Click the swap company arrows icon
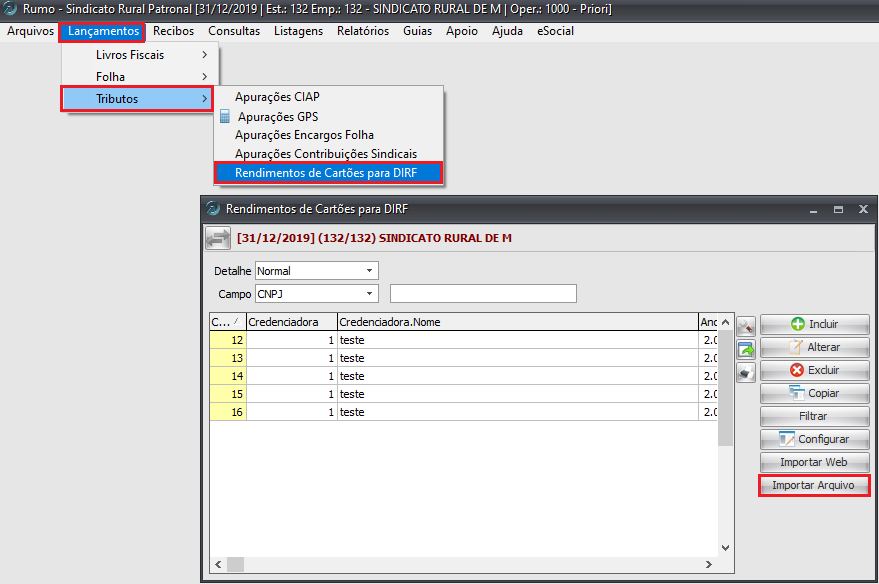This screenshot has width=879, height=584. pyautogui.click(x=218, y=238)
